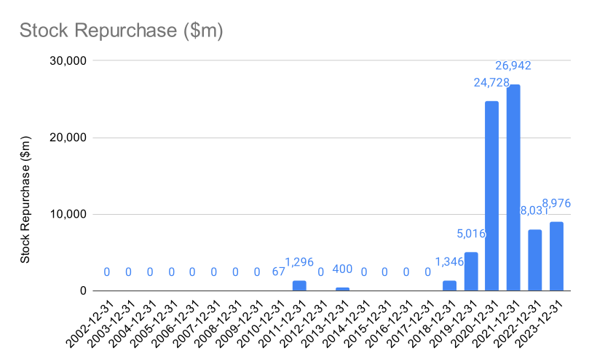
Task: Select the 26,942 data label
Action: point(513,66)
